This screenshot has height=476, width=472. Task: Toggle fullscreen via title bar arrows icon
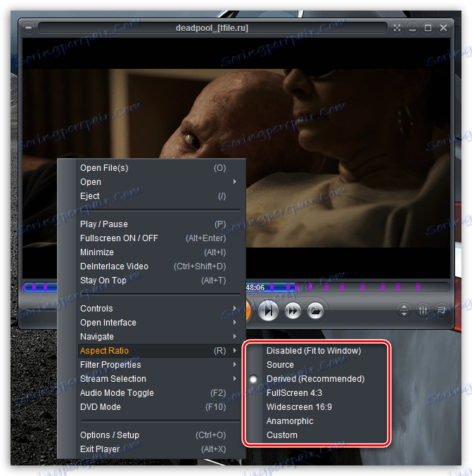tap(397, 28)
